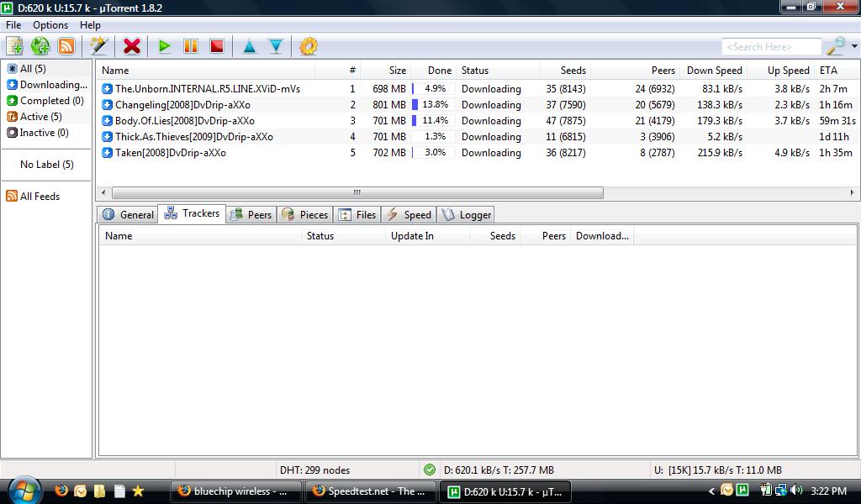Sort torrents by Up Speed column header

pos(779,71)
